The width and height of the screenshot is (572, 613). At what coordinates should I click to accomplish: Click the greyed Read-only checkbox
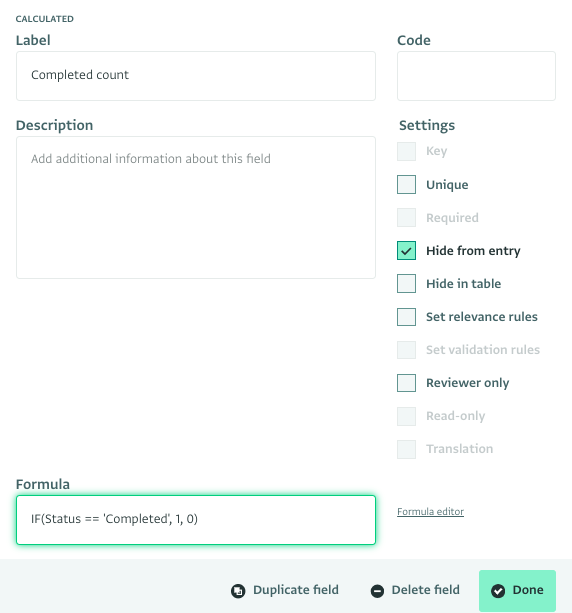406,416
